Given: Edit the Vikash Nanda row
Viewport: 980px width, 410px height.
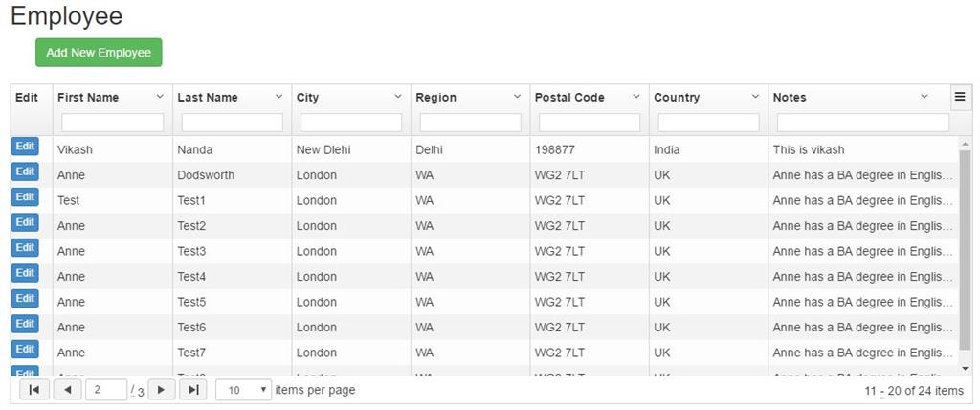Looking at the screenshot, I should pyautogui.click(x=25, y=146).
